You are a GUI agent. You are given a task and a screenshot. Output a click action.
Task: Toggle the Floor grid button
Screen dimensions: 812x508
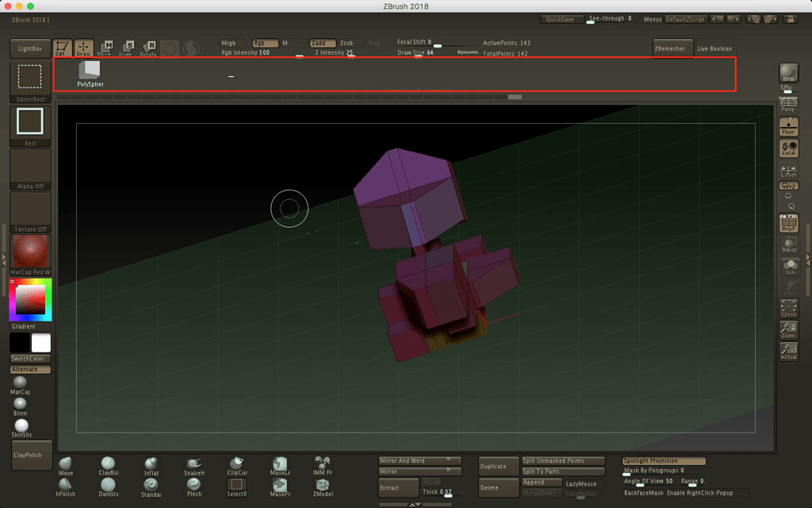[x=789, y=127]
